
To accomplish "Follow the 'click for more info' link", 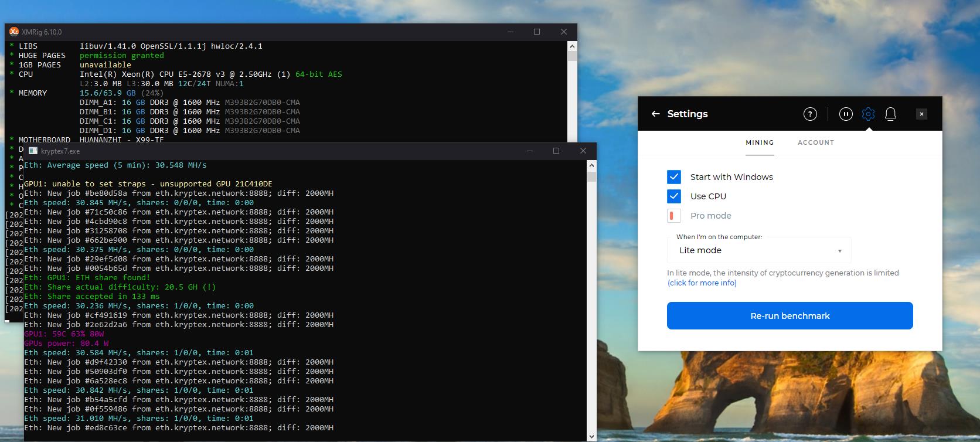I will 702,283.
